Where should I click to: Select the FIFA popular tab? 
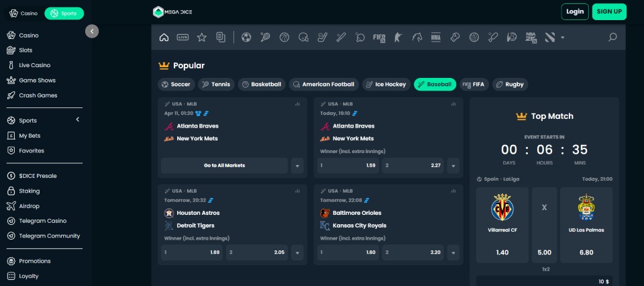click(x=474, y=84)
